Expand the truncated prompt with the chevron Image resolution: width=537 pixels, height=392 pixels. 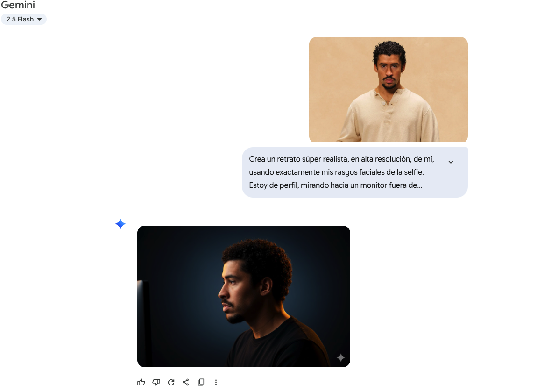click(x=451, y=162)
